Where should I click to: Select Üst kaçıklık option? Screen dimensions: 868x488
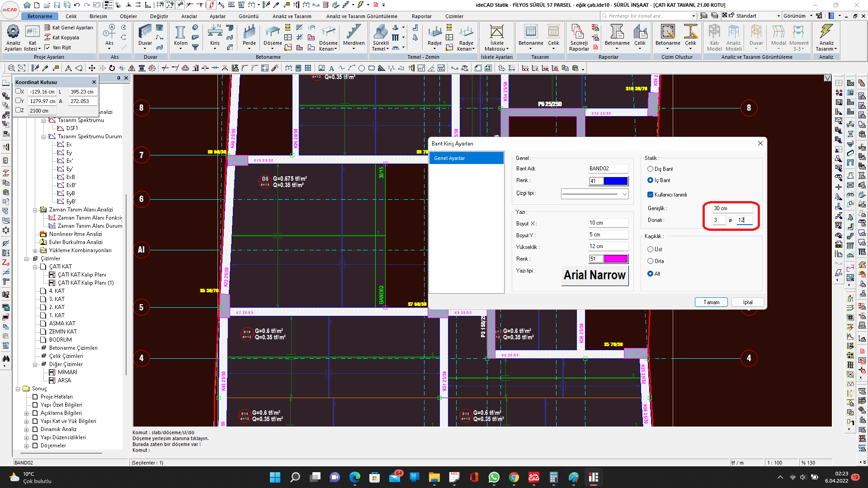point(650,249)
